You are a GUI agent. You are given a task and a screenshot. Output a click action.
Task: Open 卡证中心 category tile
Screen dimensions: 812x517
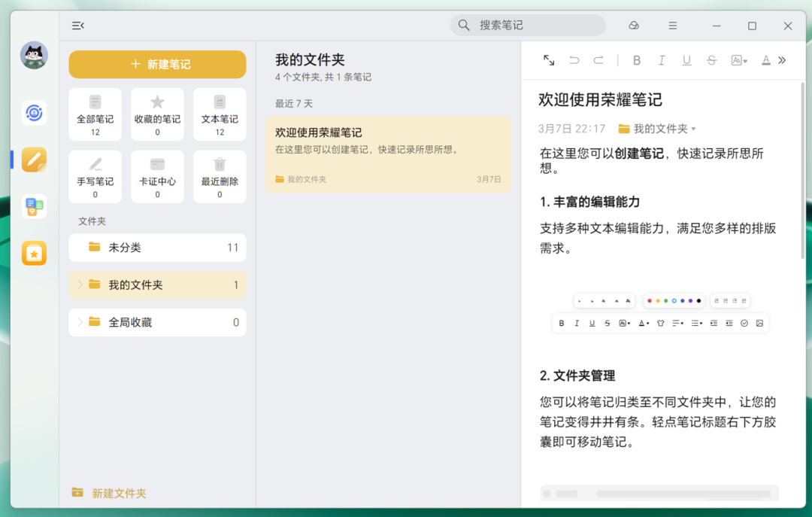pyautogui.click(x=157, y=177)
